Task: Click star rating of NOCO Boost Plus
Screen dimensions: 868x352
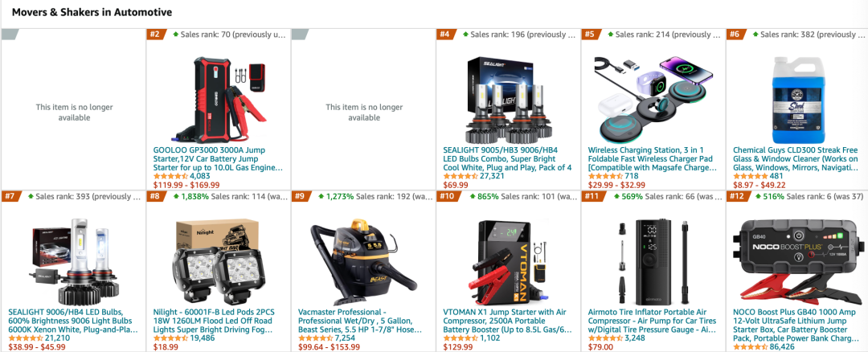Action: tap(750, 347)
